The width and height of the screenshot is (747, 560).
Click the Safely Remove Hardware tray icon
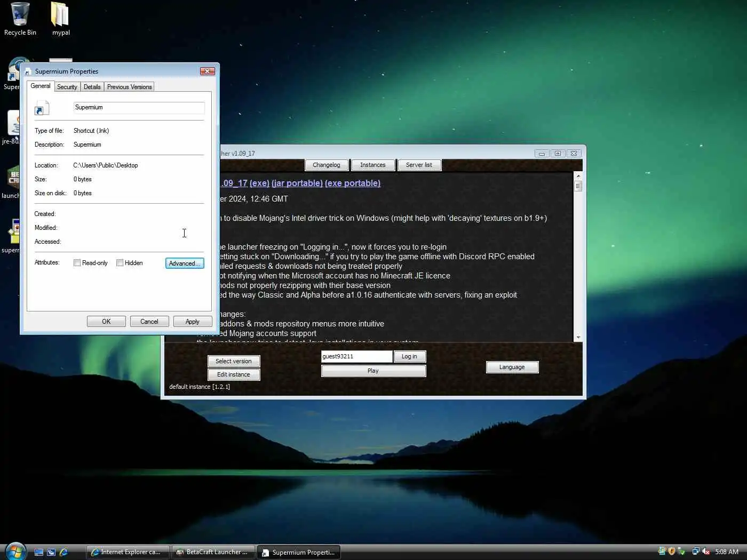[x=681, y=551]
